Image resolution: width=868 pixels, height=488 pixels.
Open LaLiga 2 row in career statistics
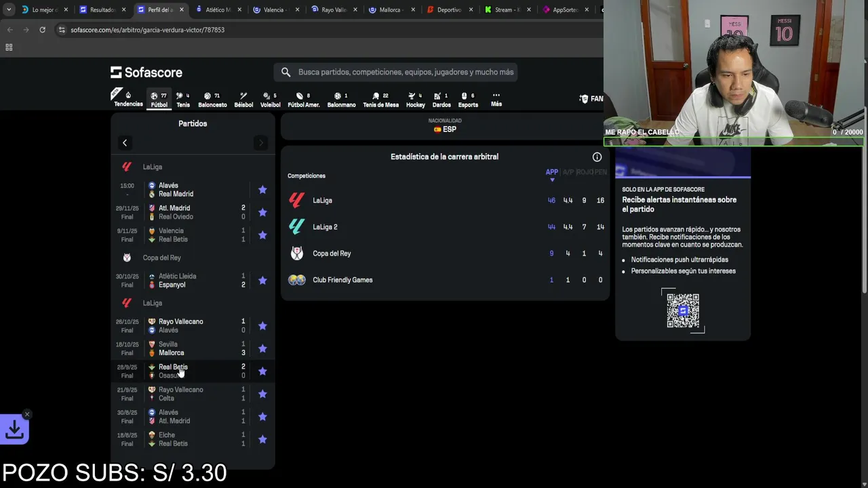pos(445,227)
